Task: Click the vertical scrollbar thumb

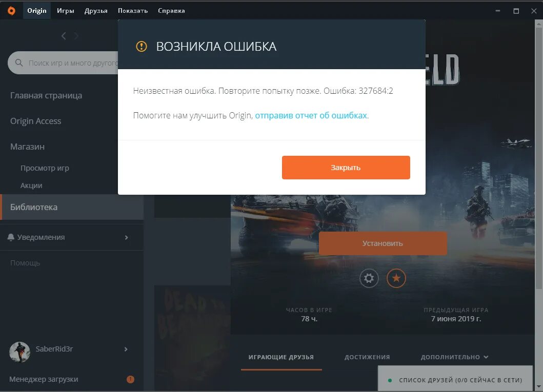Action: 538,158
